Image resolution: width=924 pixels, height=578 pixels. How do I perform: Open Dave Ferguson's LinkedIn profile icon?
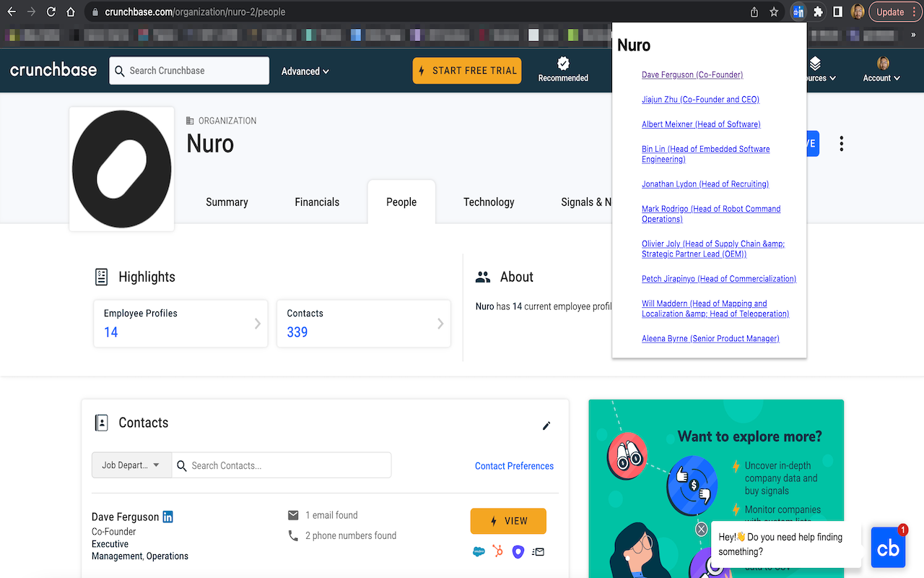click(167, 516)
